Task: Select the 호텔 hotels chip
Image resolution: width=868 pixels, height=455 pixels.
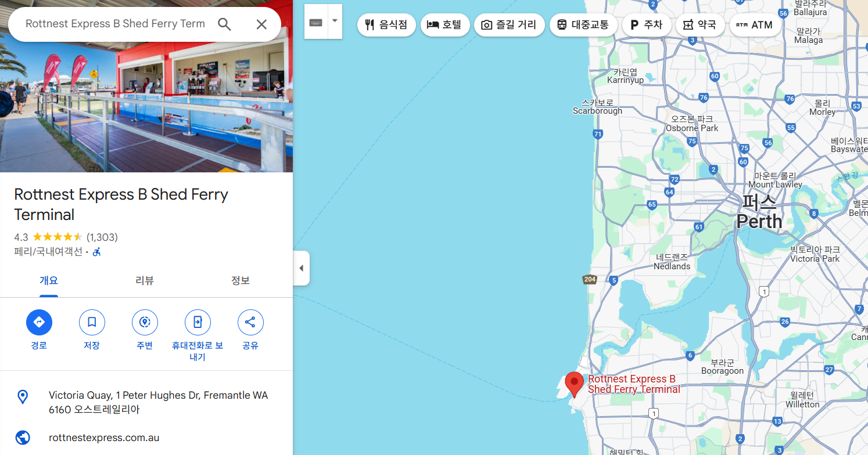Action: point(444,25)
